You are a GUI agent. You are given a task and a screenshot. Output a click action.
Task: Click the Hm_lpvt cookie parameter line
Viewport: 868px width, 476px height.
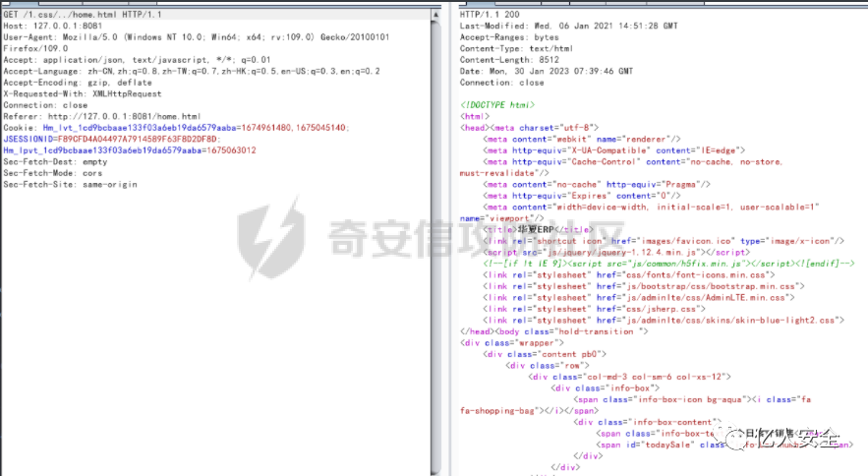click(x=130, y=150)
